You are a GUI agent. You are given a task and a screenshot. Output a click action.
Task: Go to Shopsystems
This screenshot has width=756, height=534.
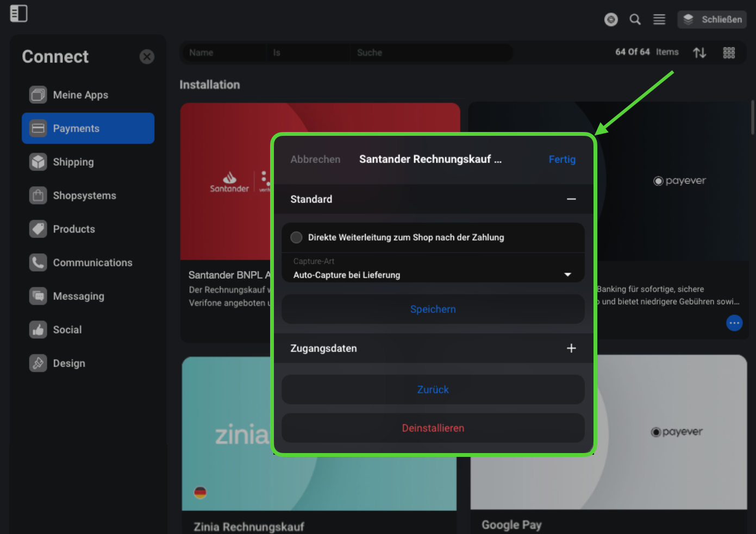88,196
